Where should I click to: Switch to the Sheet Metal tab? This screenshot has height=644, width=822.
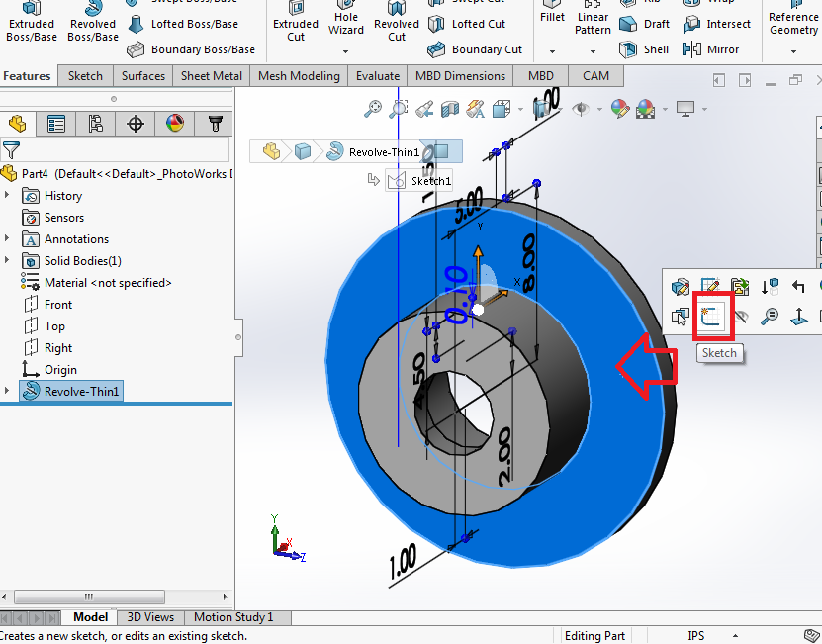point(211,75)
